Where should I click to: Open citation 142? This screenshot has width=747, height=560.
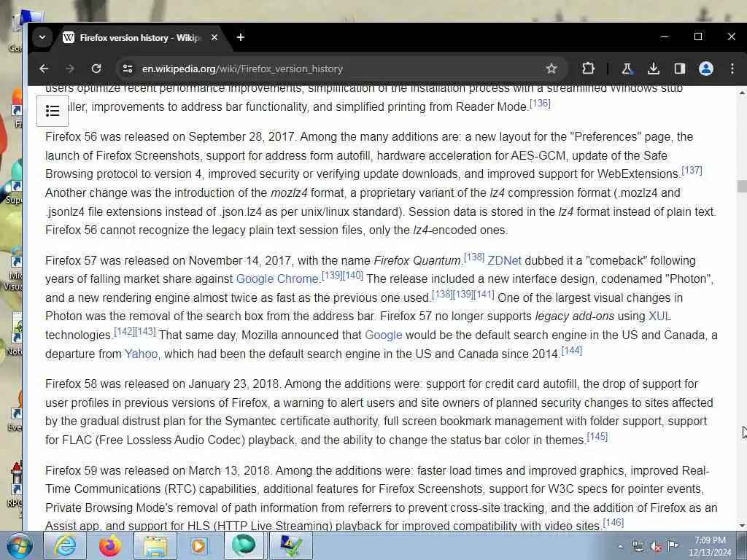124,332
